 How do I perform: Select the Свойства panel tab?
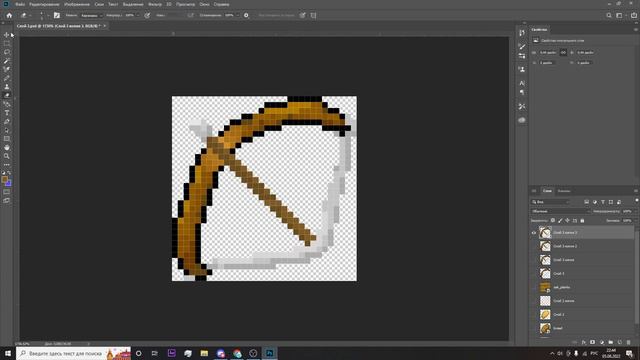click(539, 30)
